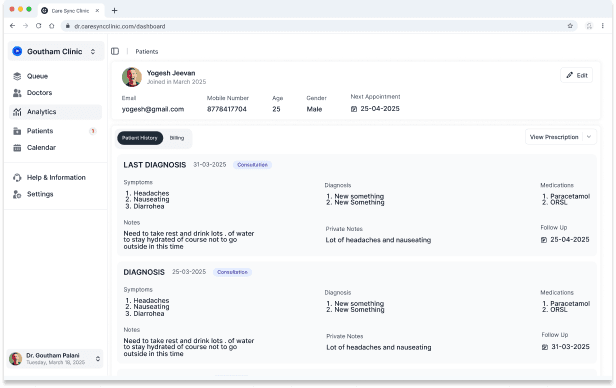
Task: Toggle the sidebar panel icon
Action: coord(115,51)
